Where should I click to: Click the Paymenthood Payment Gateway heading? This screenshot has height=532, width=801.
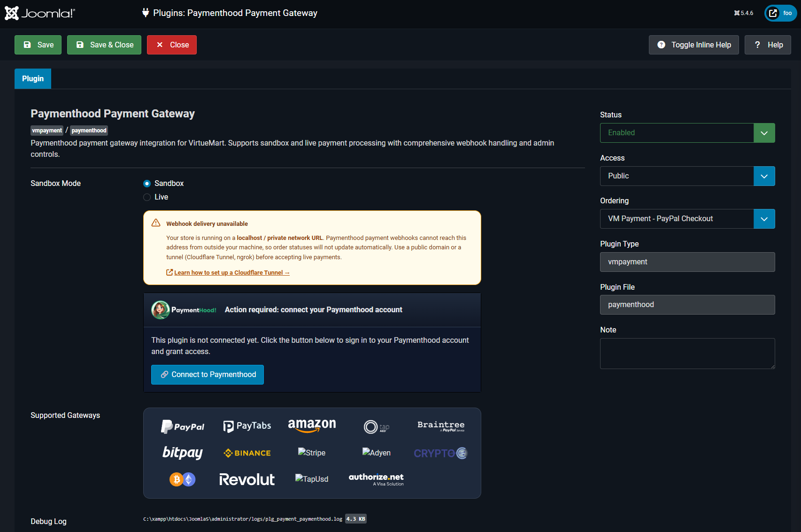[113, 114]
